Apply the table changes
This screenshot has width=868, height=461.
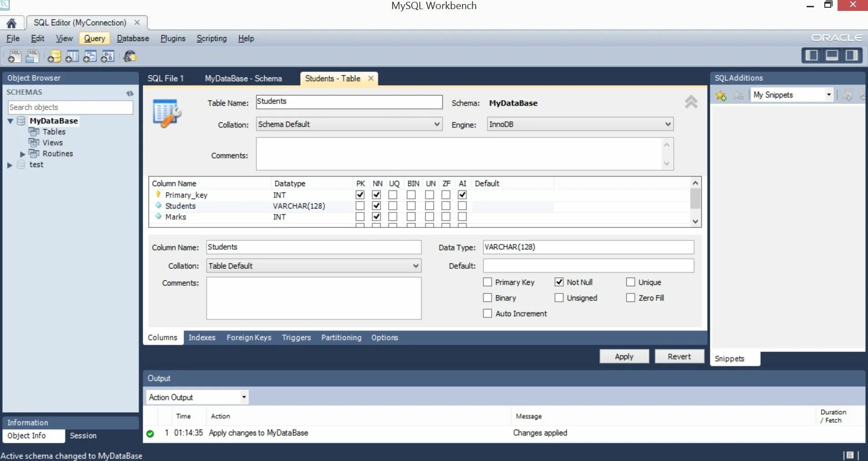pos(624,356)
